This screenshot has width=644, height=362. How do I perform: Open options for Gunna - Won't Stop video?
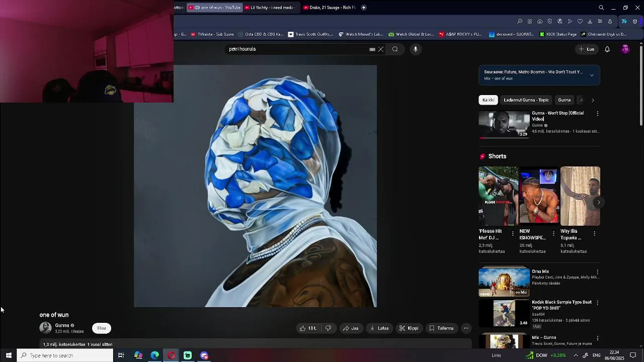click(x=598, y=114)
